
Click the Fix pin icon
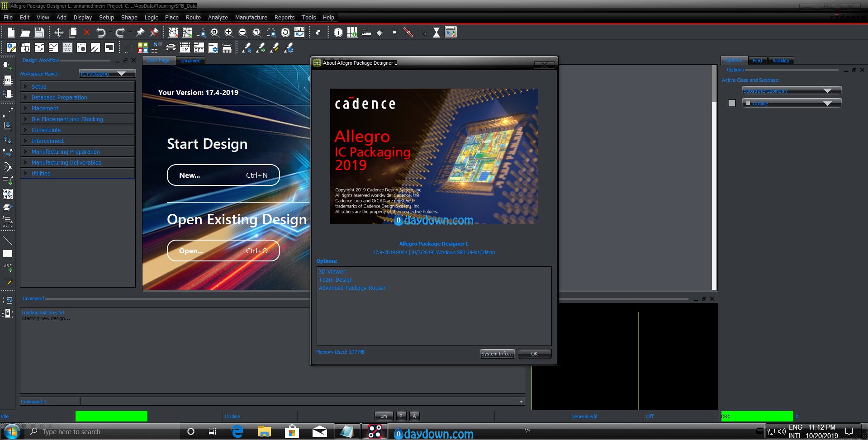tap(140, 32)
